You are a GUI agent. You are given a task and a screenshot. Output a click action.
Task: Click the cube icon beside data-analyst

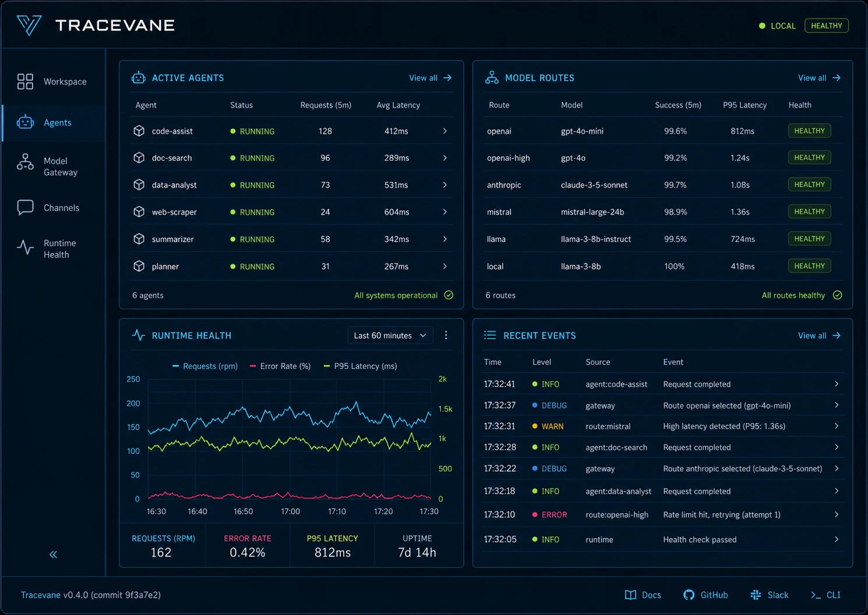[x=139, y=185]
